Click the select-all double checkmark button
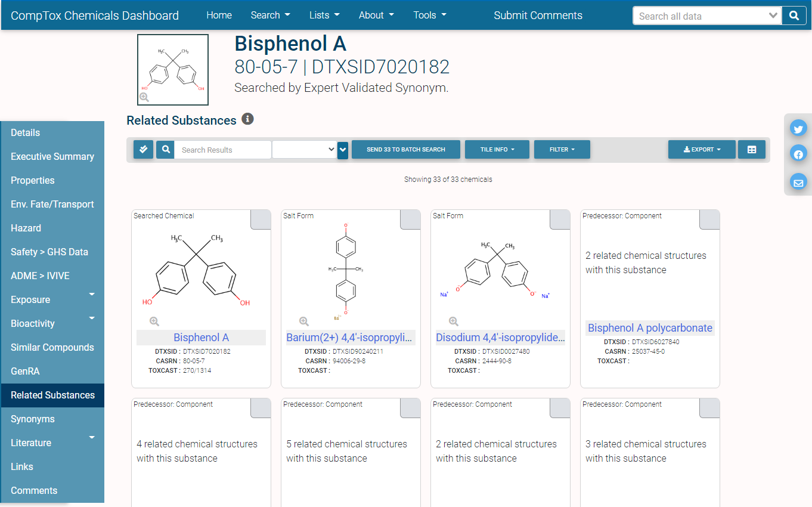This screenshot has height=507, width=812. pyautogui.click(x=143, y=150)
